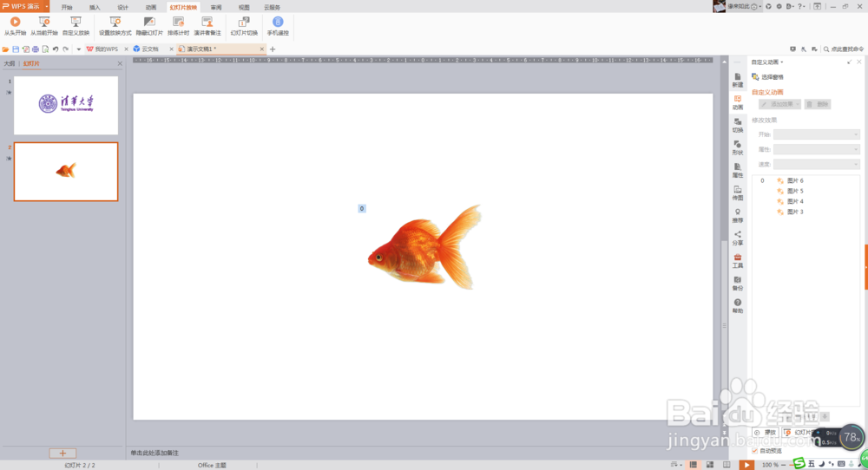Close the 演示文稿1 document tab

point(262,49)
